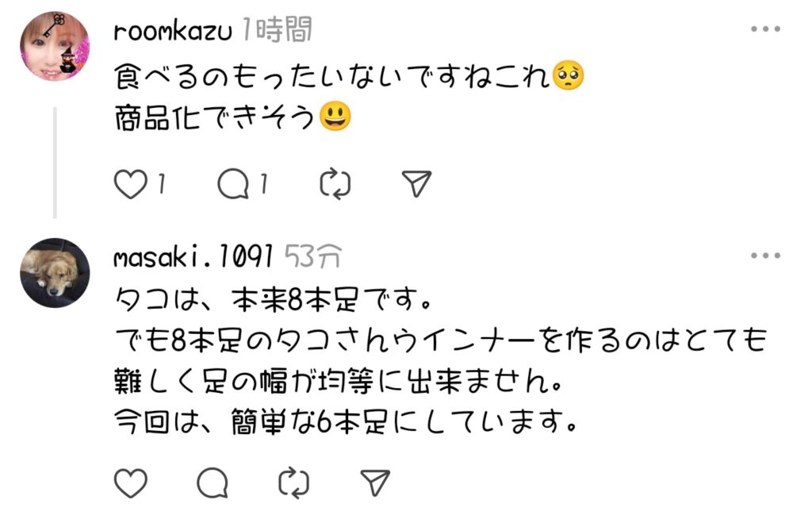Repost roomkazu's comment

click(x=335, y=185)
